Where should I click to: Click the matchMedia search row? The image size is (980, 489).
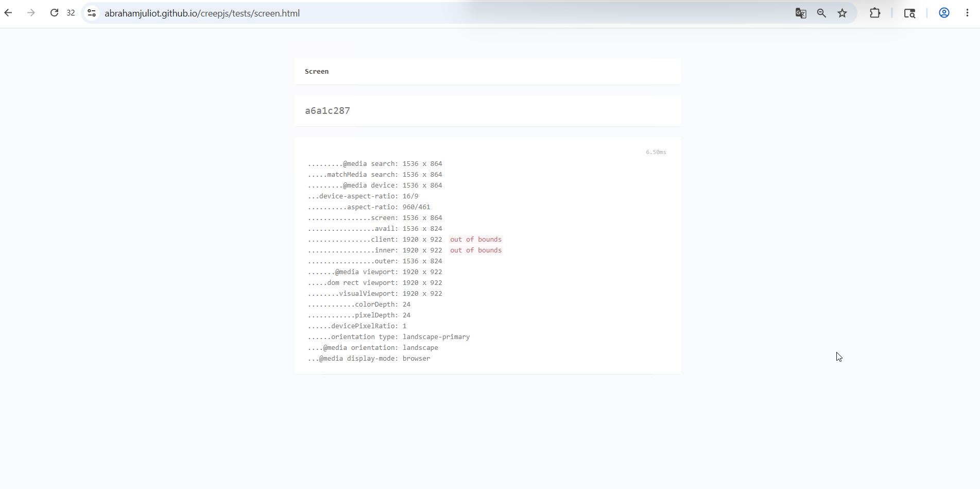point(375,175)
